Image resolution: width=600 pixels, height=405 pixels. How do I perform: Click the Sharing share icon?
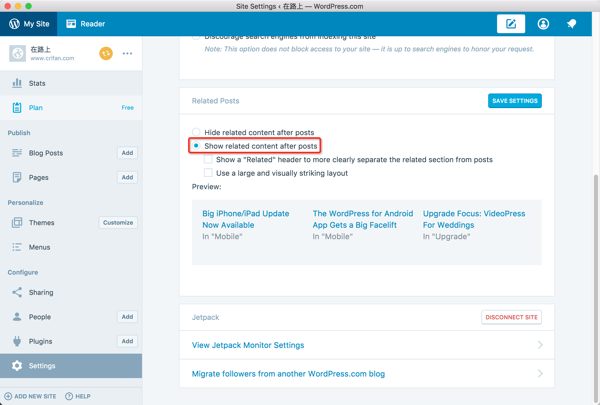pyautogui.click(x=17, y=292)
